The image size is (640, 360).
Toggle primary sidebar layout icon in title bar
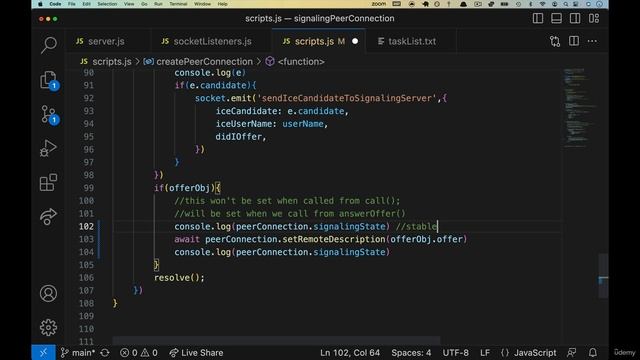point(538,18)
